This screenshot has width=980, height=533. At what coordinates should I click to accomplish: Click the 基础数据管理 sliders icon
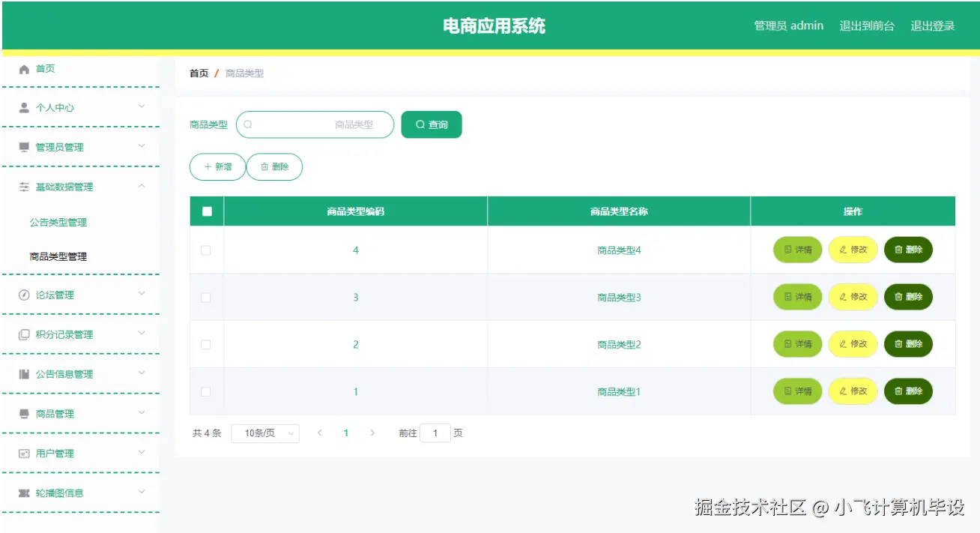(x=22, y=187)
